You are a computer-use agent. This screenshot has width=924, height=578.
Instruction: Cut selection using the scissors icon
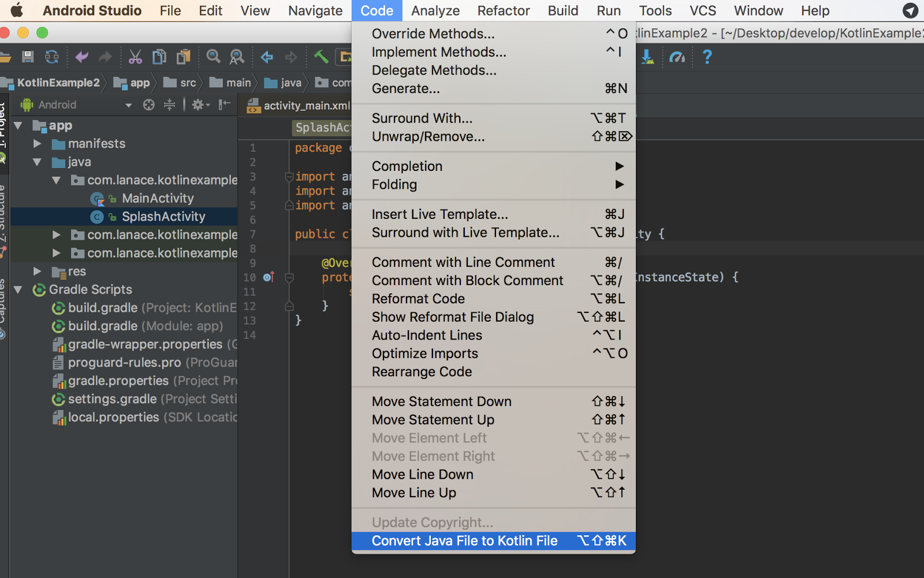click(135, 57)
